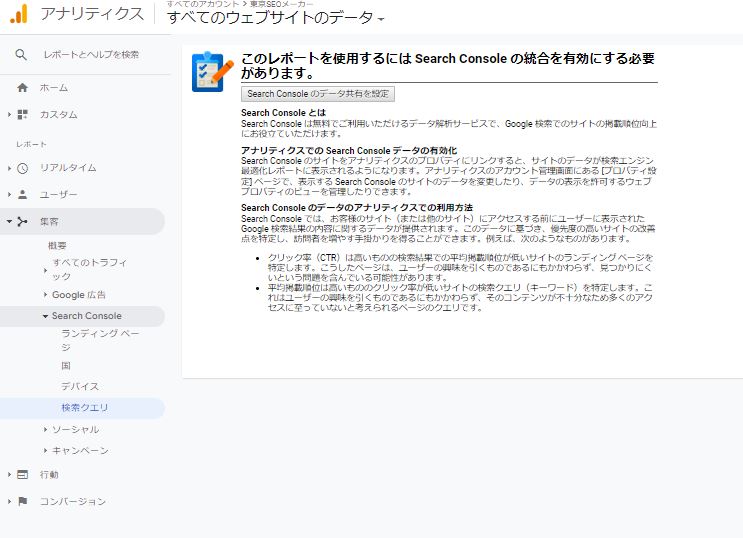
Task: Open ランディング ページ report
Action: click(x=100, y=340)
